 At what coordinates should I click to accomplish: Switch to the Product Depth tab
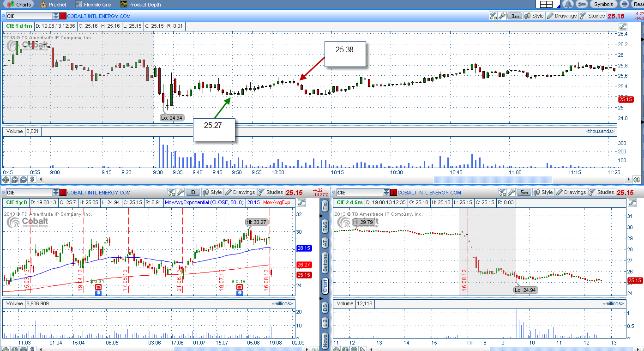[x=140, y=4]
